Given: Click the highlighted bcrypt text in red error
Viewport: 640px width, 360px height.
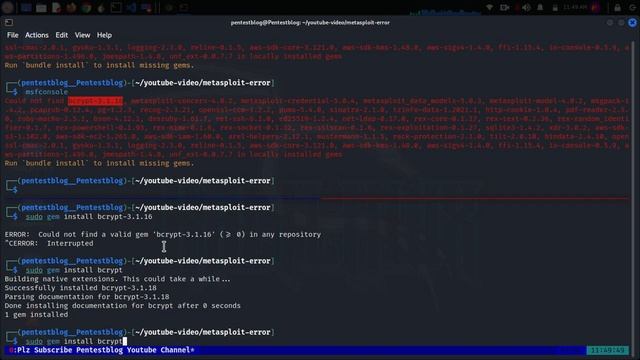Looking at the screenshot, I should (95, 101).
